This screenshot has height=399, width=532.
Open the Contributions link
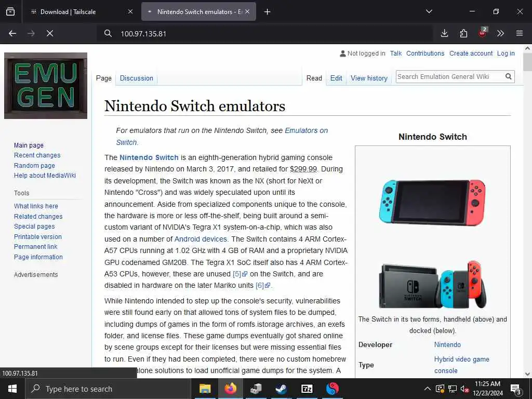(x=425, y=54)
